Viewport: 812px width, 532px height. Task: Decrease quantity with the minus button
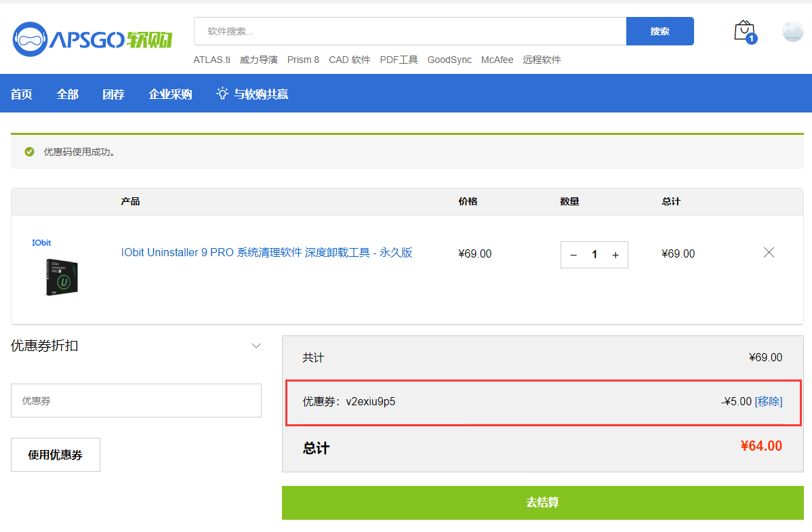pos(573,255)
